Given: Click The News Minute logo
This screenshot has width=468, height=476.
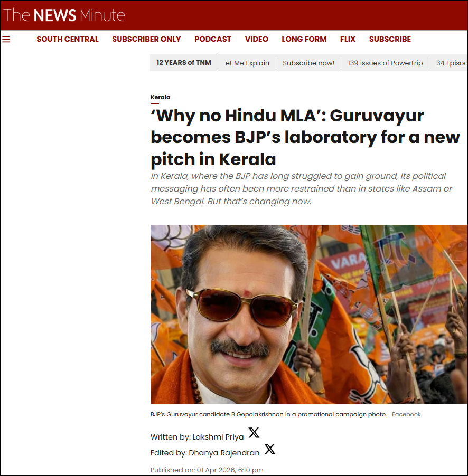Looking at the screenshot, I should (64, 15).
